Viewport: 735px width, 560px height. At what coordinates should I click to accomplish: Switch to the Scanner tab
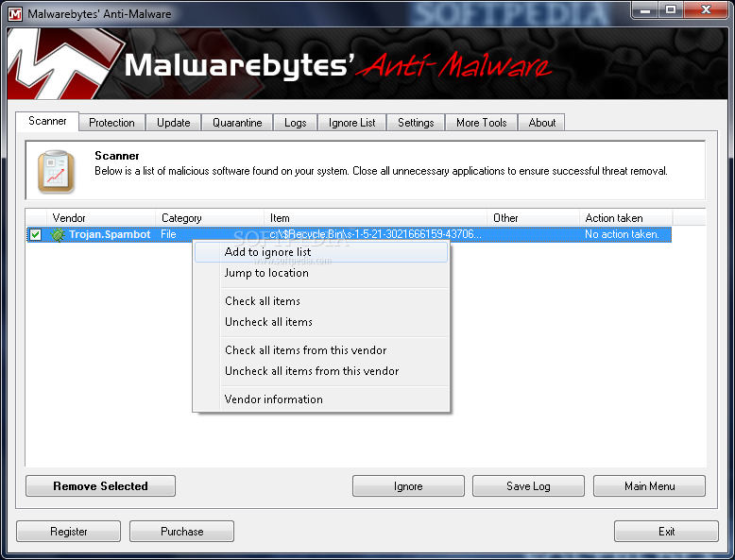[47, 121]
